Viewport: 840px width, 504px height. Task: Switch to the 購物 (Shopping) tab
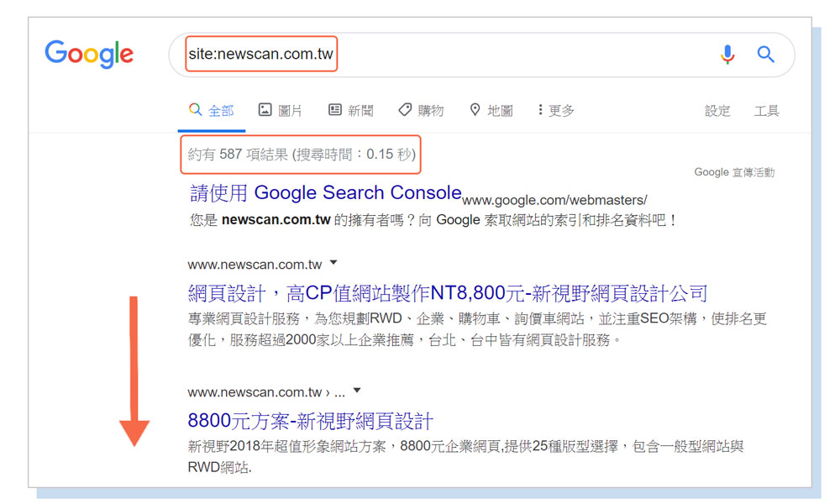[421, 111]
